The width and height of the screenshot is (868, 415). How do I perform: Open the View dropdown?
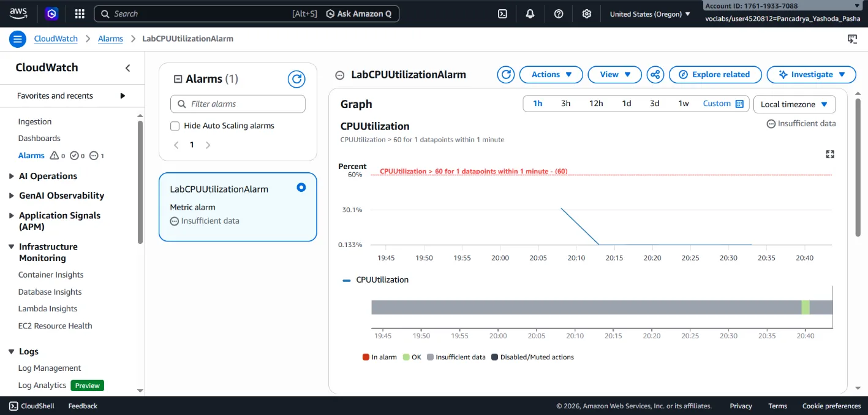(x=615, y=75)
